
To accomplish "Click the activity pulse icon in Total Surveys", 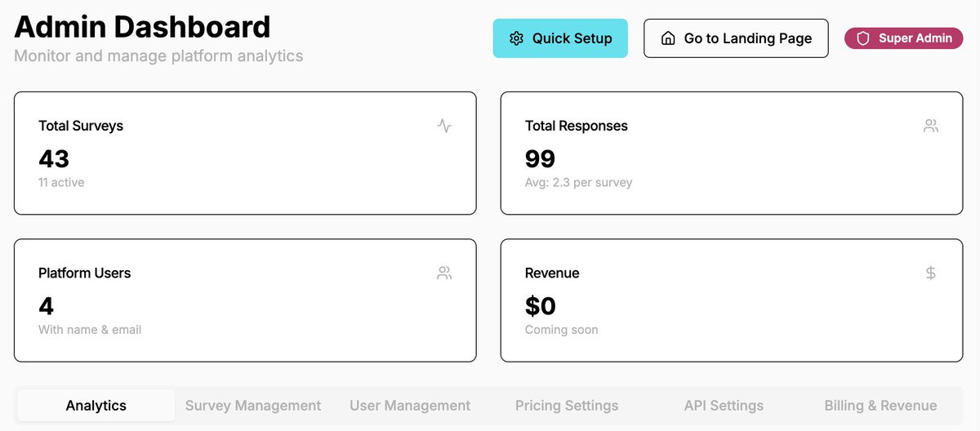I will click(x=444, y=126).
